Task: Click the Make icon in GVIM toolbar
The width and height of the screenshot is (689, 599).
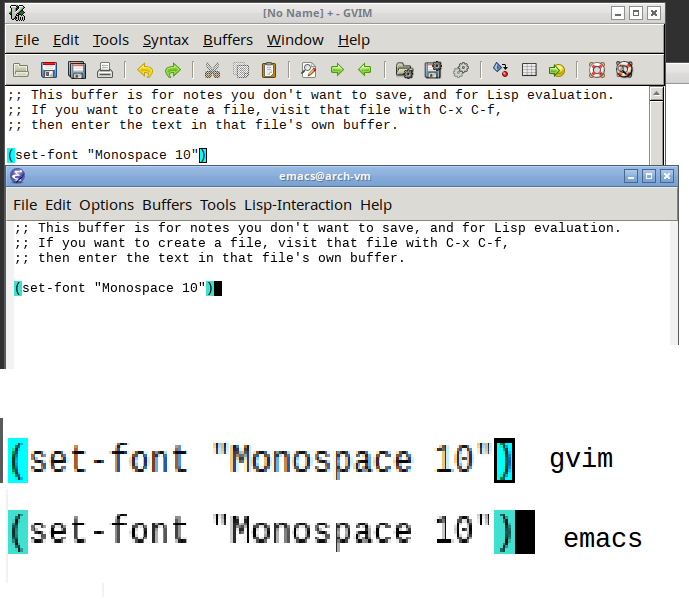Action: [x=500, y=69]
